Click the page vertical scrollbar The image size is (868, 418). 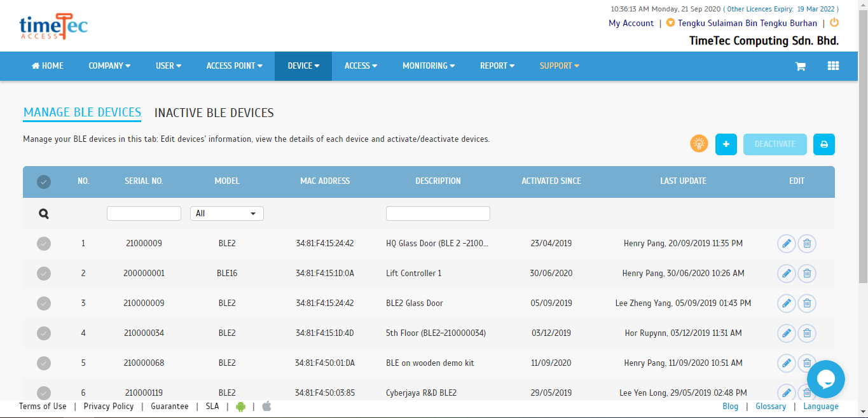point(863,146)
